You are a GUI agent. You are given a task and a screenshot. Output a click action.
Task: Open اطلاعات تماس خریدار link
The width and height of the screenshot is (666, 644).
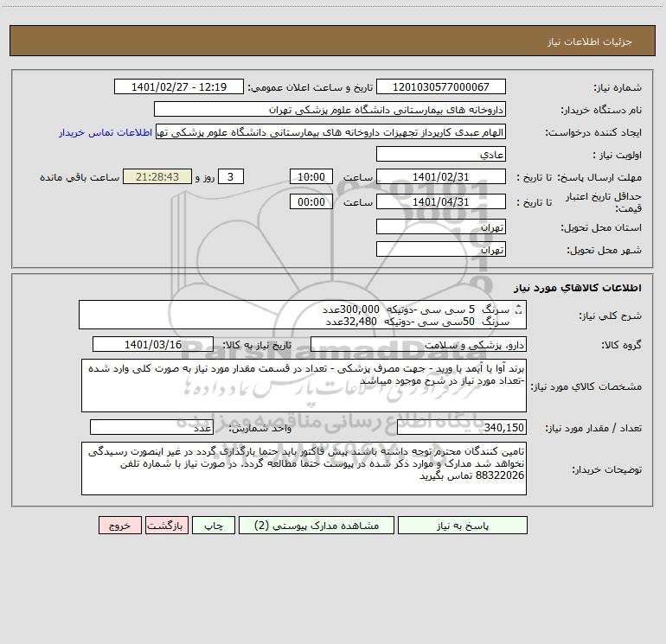pos(106,132)
